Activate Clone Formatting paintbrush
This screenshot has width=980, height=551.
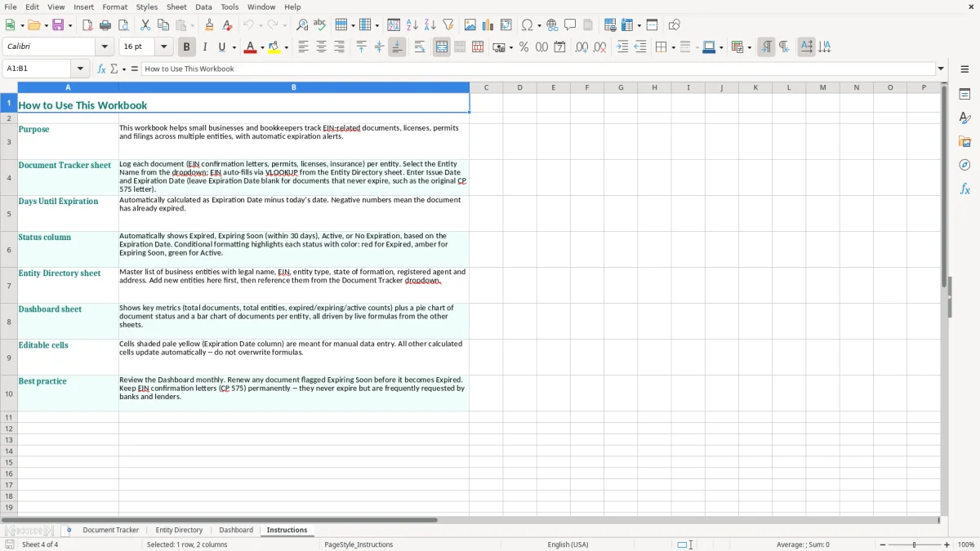210,25
